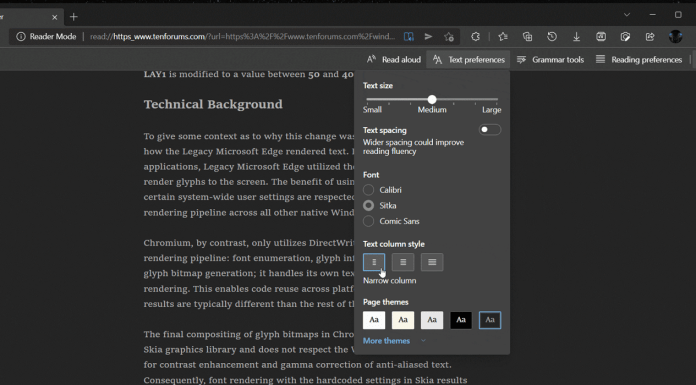
Task: Click the chevron next to More themes
Action: click(x=423, y=341)
